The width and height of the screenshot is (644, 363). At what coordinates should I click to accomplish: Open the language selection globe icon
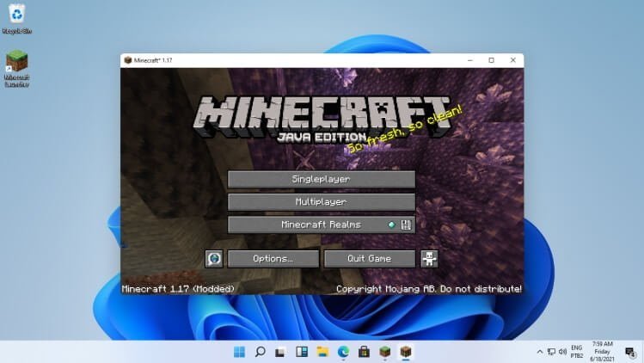214,259
